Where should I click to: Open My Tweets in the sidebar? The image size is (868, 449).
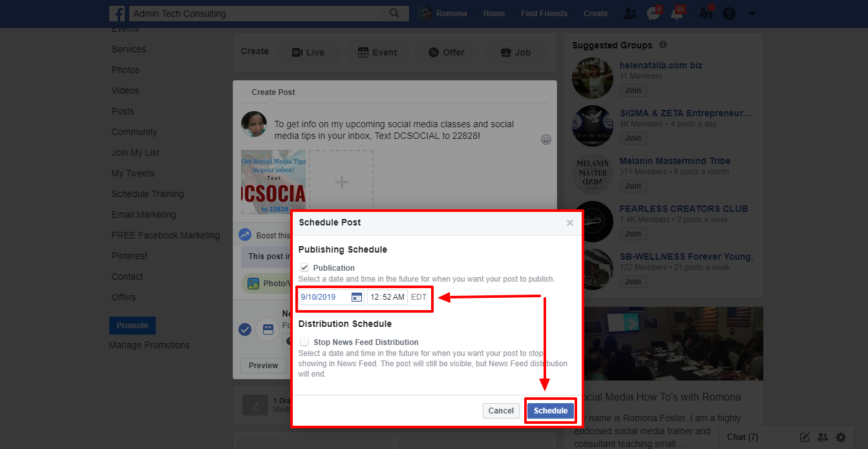point(133,173)
